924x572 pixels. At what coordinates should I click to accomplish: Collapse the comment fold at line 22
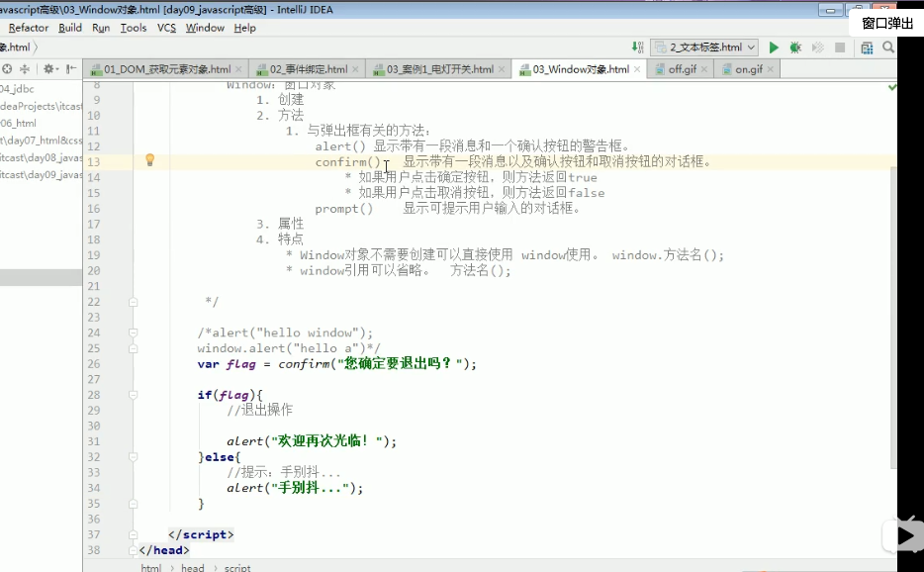click(134, 302)
